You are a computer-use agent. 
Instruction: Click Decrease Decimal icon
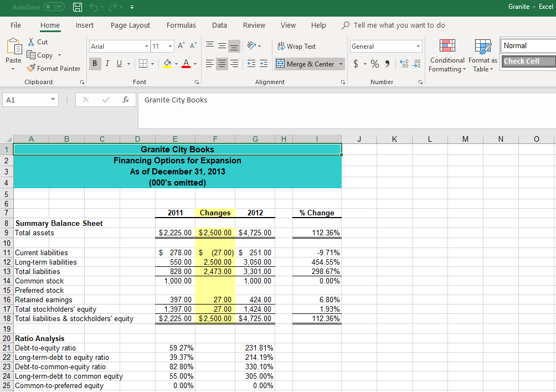pos(416,64)
